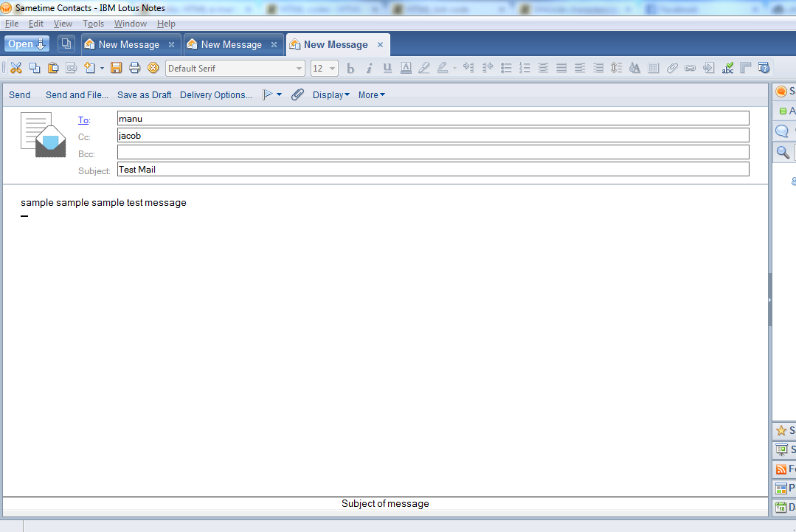Open the font size 12 dropdown

(333, 68)
